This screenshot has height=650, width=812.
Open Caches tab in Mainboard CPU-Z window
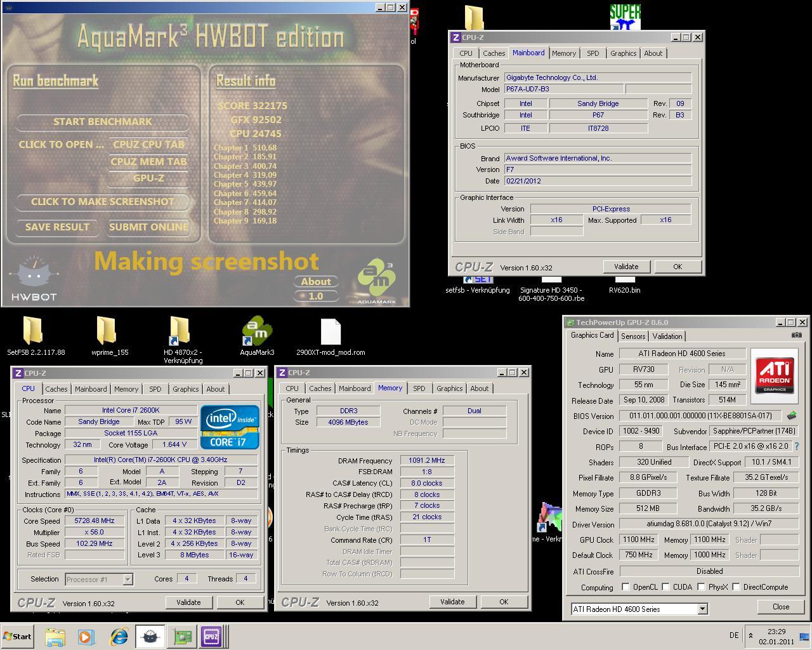(x=494, y=53)
